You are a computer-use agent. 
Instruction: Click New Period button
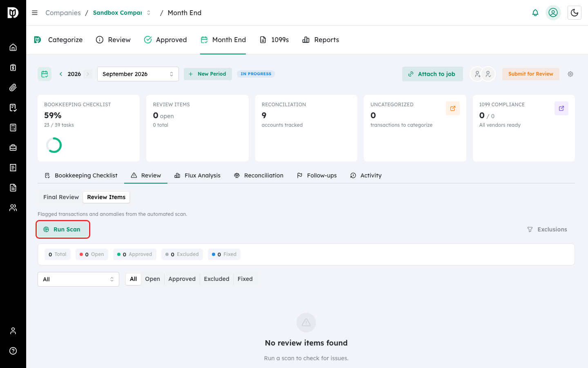point(207,74)
